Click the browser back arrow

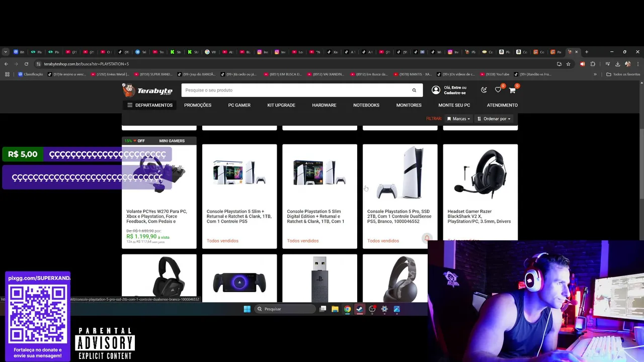pyautogui.click(x=6, y=64)
